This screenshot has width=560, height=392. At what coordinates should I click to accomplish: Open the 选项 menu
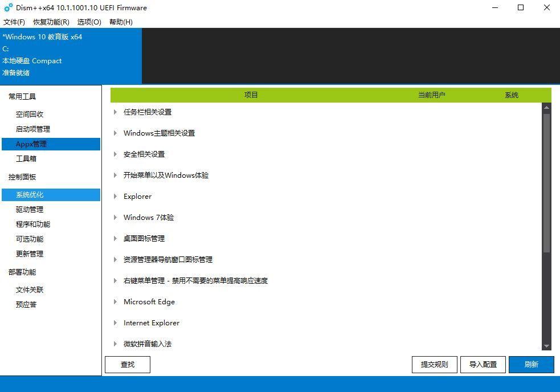(89, 22)
